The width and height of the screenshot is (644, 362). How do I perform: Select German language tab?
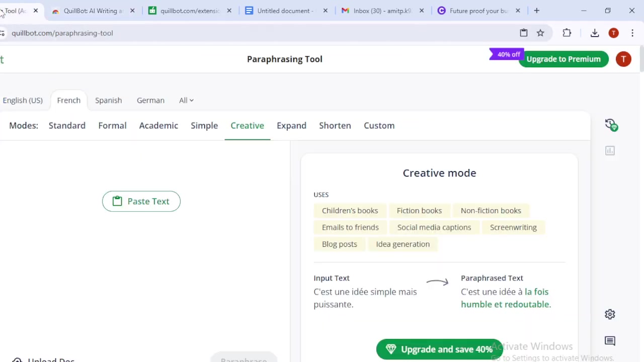[150, 100]
